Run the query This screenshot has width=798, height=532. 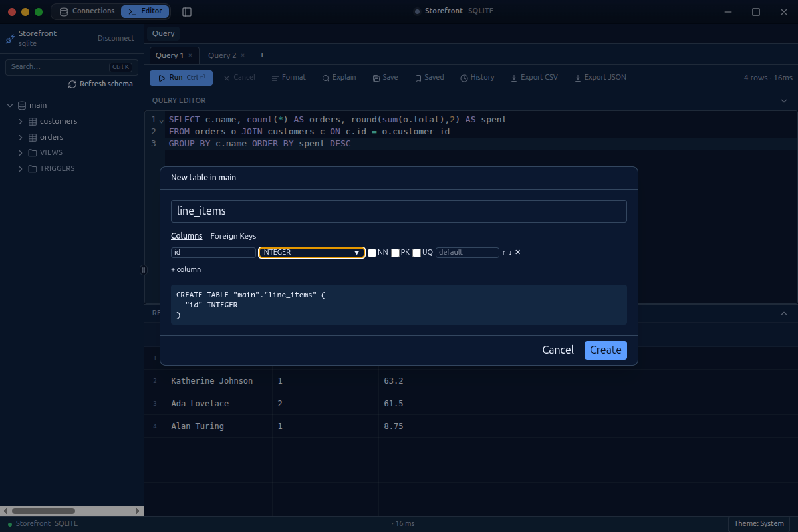coord(181,78)
